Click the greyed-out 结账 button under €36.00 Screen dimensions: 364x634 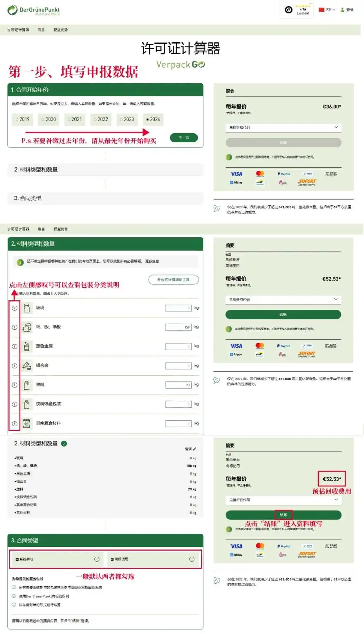click(x=283, y=143)
